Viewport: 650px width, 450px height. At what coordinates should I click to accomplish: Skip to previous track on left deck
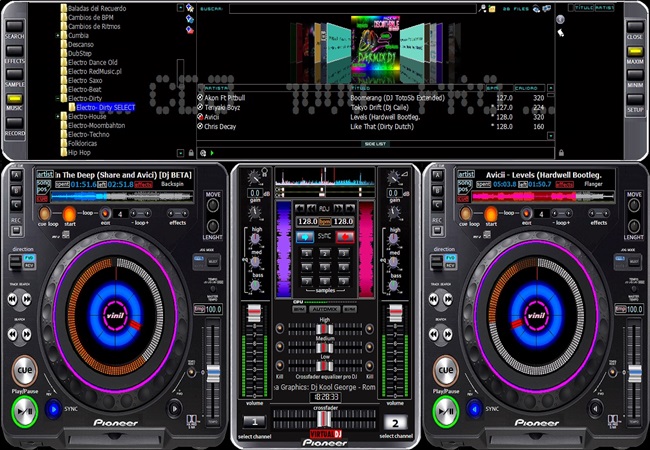click(13, 299)
